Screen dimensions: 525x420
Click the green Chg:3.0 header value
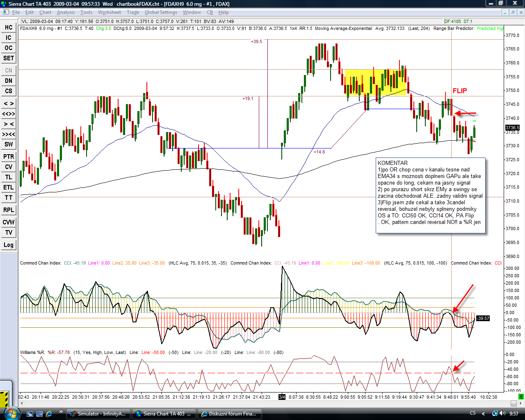tap(103, 28)
